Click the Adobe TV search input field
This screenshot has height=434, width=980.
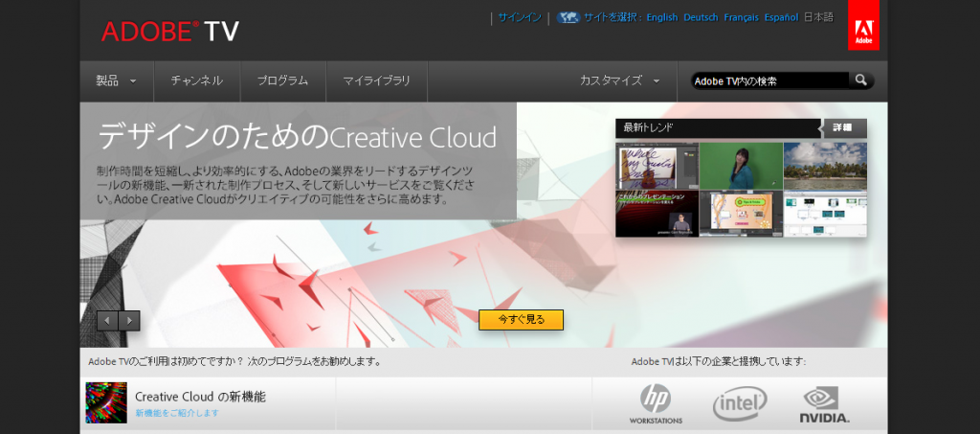click(770, 80)
